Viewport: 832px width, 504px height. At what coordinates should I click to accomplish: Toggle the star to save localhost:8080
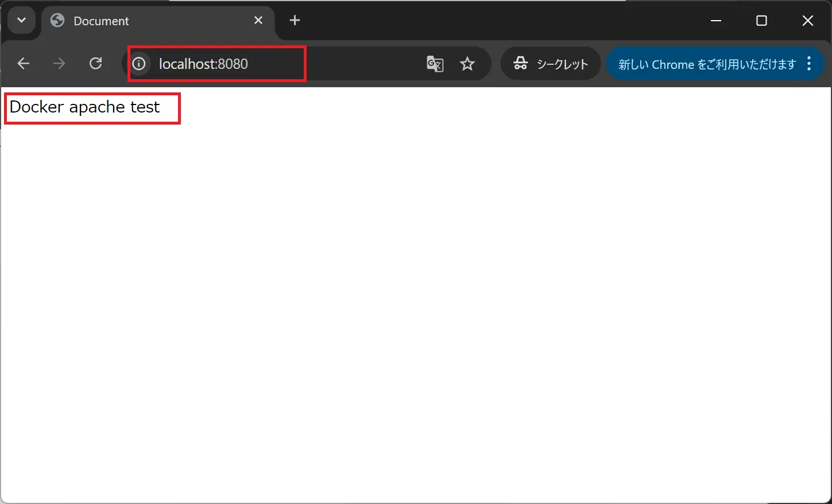point(468,64)
